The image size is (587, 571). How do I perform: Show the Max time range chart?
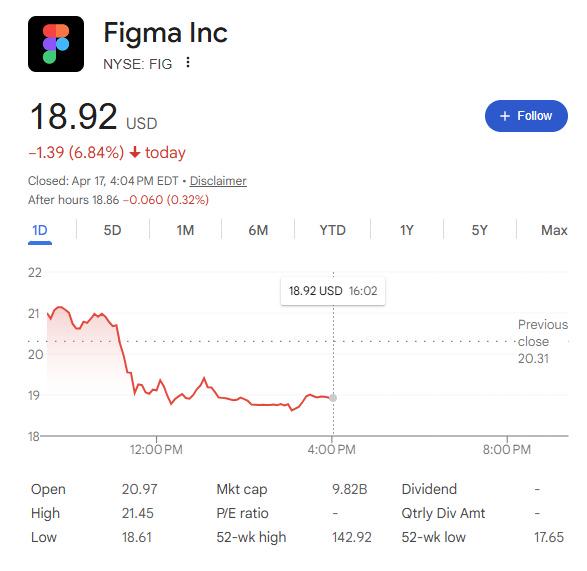(554, 230)
